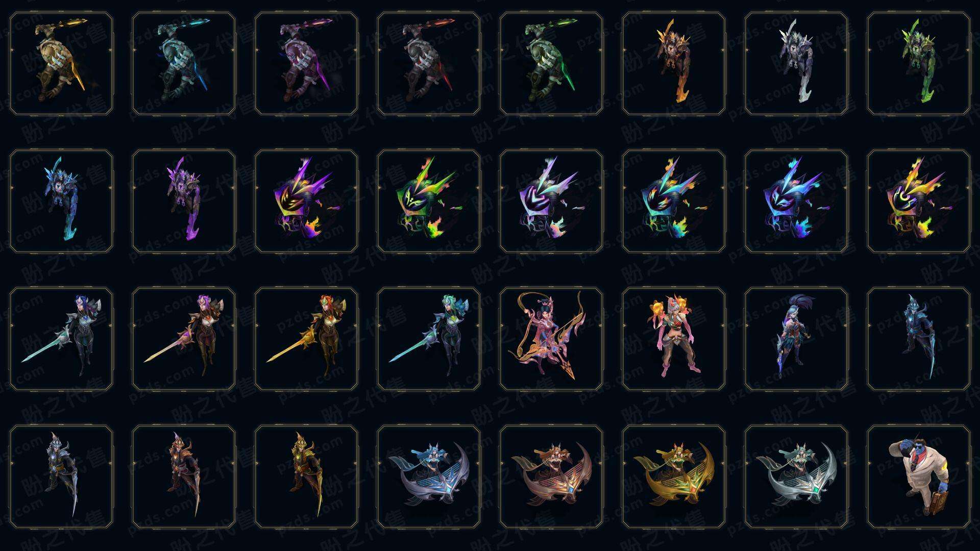Select the silver-white scythe character icon
980x551 pixels.
click(796, 63)
